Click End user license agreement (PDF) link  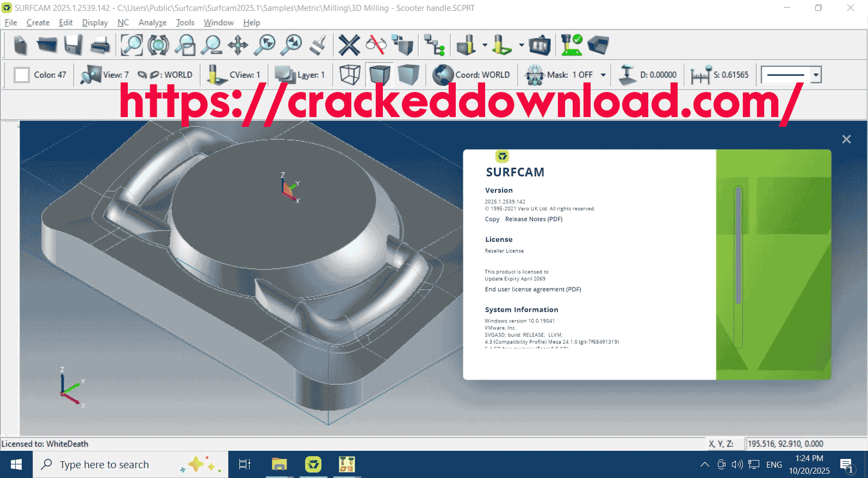(532, 290)
